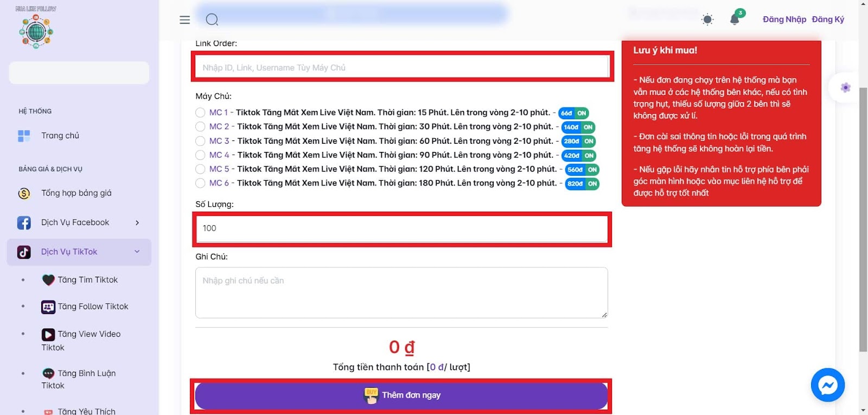
Task: Click the heart icon for Tăng Tim Tiktok
Action: pos(48,280)
